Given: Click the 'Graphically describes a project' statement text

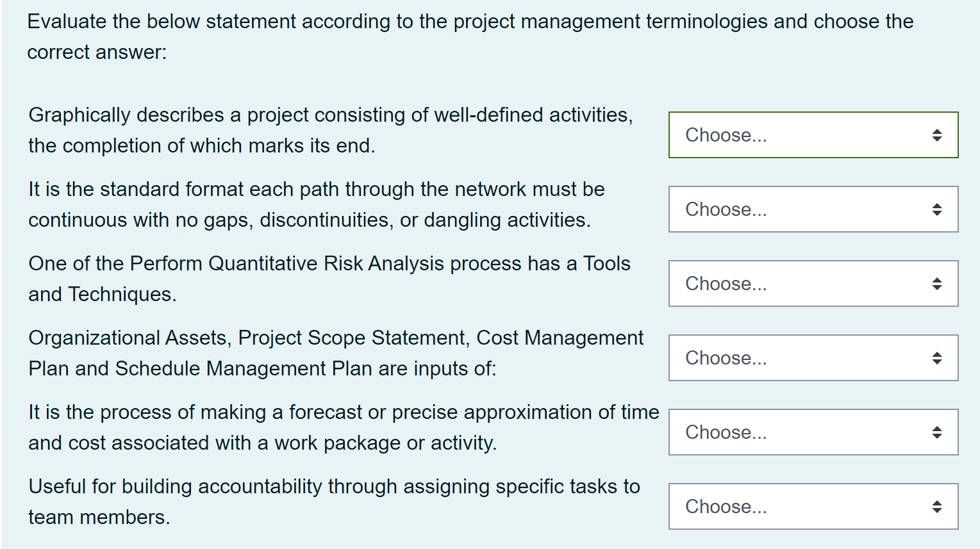Looking at the screenshot, I should pos(330,130).
